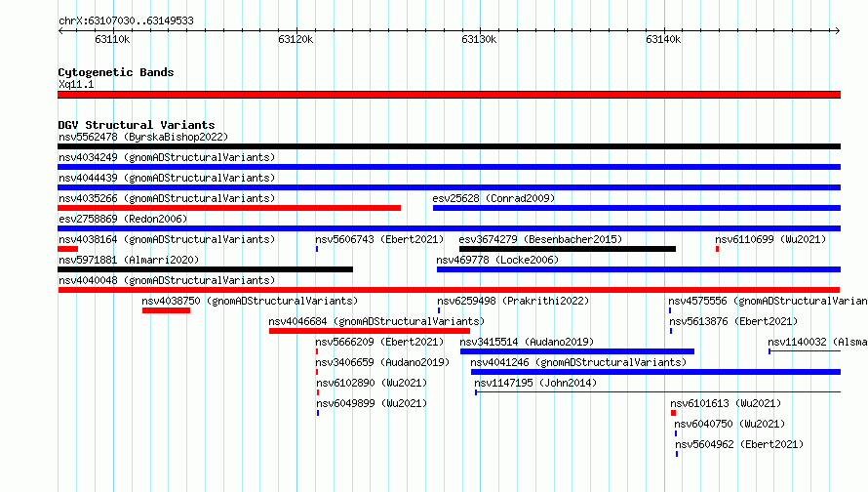
Task: Select the long red nsv4040048 bar
Action: pyautogui.click(x=449, y=290)
